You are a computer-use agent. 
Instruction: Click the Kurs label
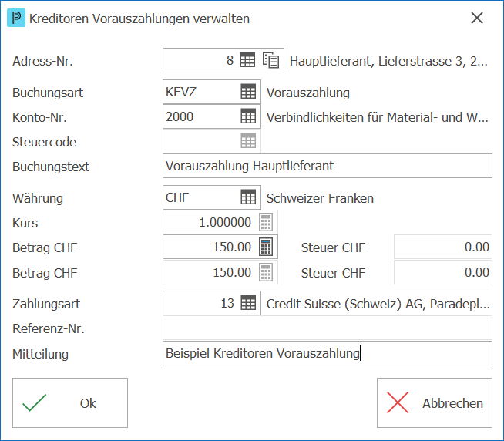25,223
